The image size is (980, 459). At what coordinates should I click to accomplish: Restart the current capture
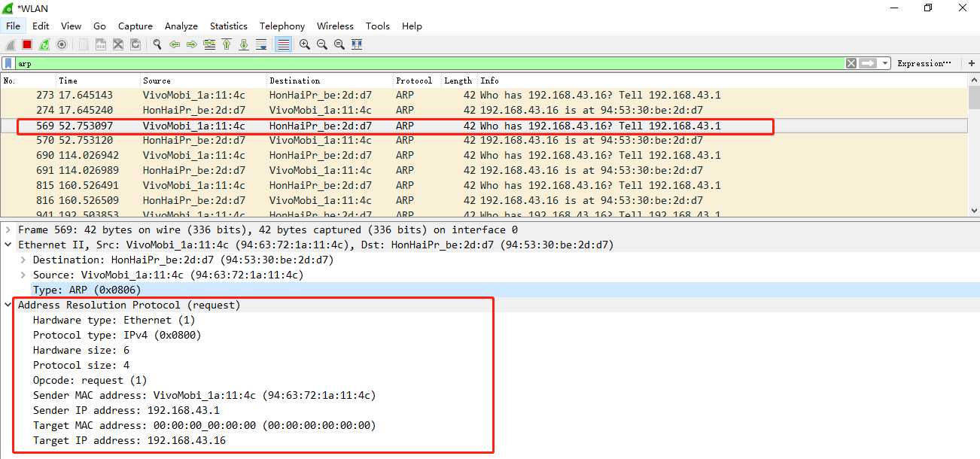44,44
